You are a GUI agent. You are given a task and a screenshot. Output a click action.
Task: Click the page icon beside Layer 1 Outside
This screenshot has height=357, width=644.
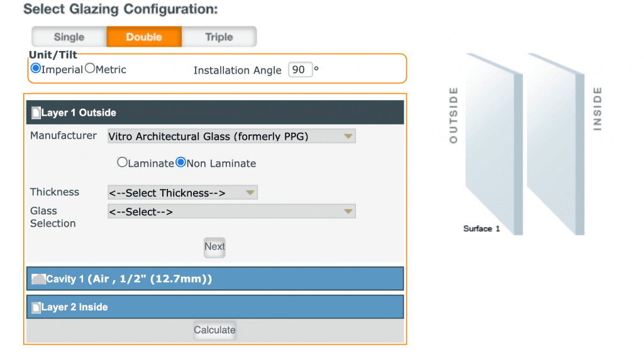(x=36, y=113)
